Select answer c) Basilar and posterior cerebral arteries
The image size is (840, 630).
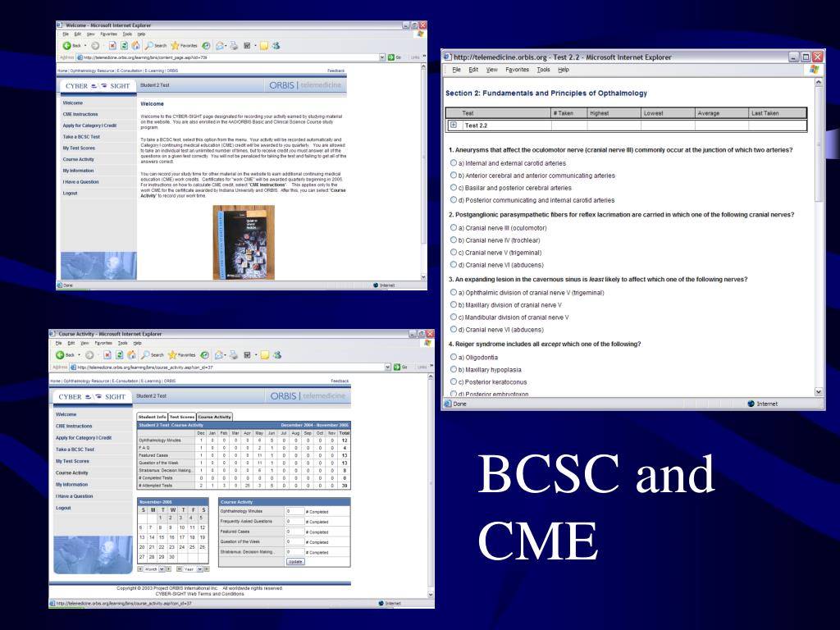tap(453, 188)
